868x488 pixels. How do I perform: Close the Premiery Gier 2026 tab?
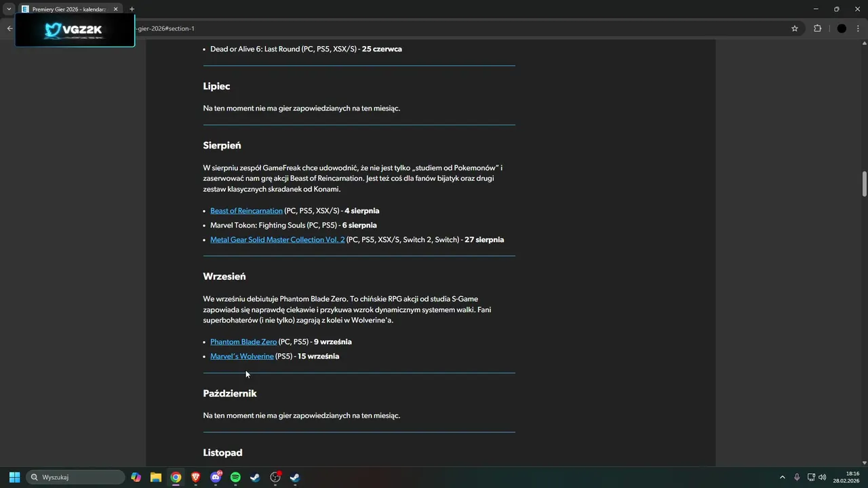115,9
